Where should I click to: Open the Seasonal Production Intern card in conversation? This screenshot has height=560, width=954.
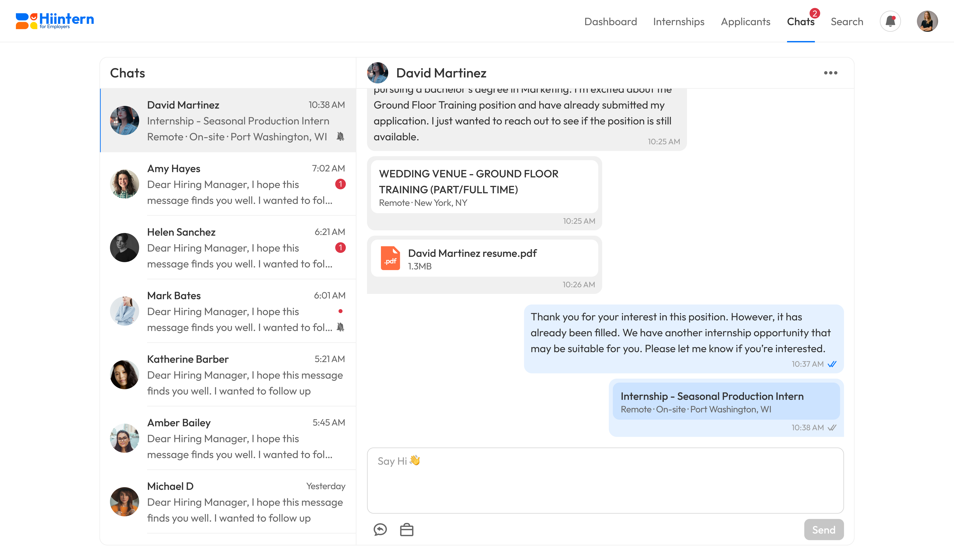tap(726, 401)
